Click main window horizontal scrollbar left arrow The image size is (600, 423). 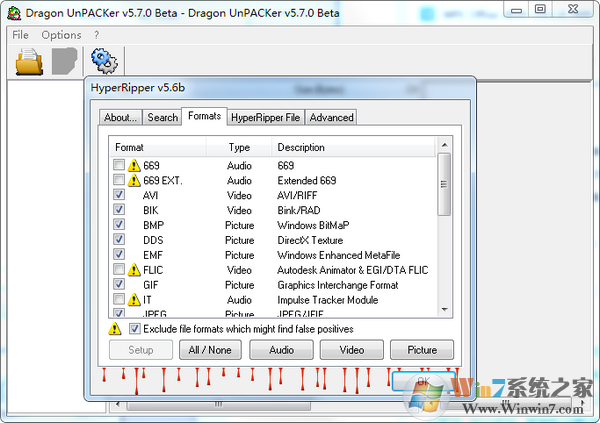point(117,404)
